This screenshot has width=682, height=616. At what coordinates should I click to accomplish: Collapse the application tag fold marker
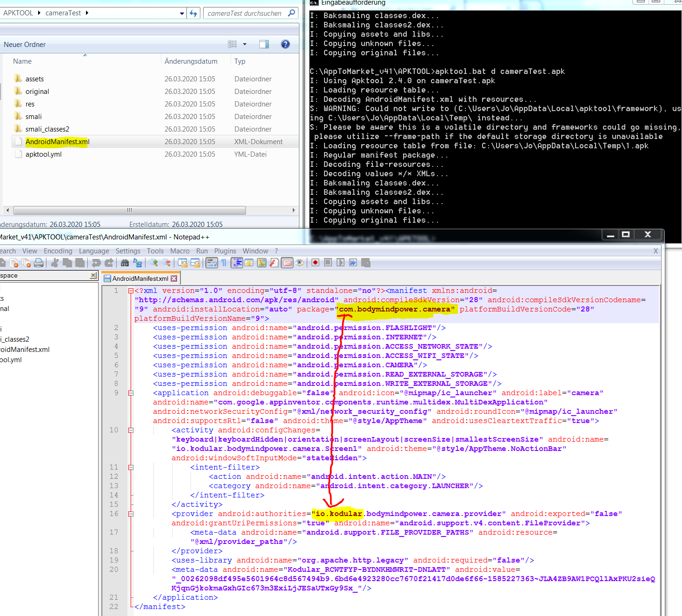(131, 393)
